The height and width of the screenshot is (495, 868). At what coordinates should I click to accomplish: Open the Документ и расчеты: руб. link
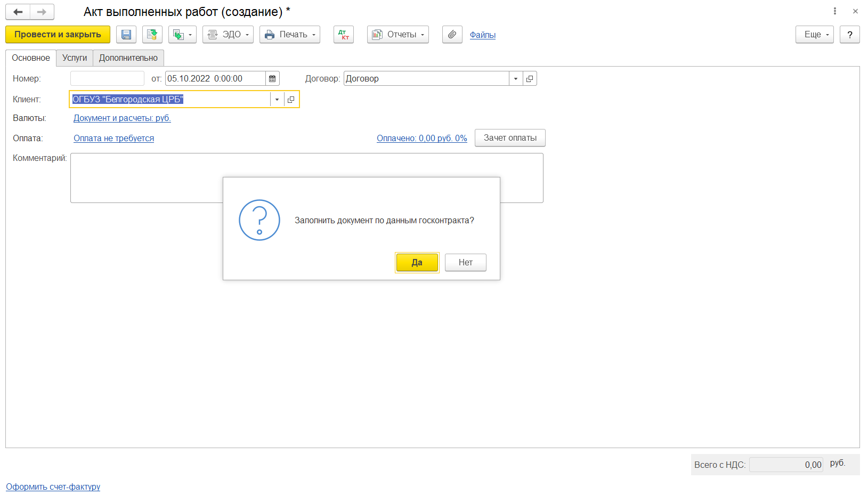coord(122,118)
